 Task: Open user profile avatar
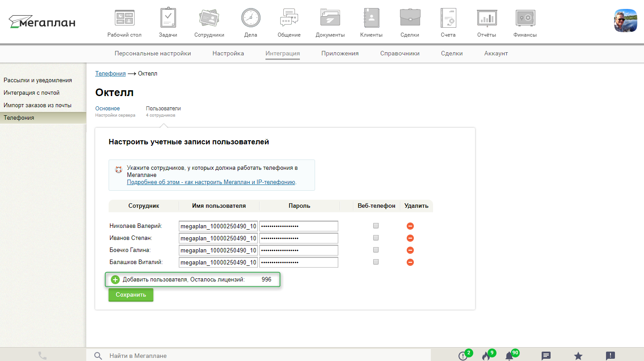point(626,21)
